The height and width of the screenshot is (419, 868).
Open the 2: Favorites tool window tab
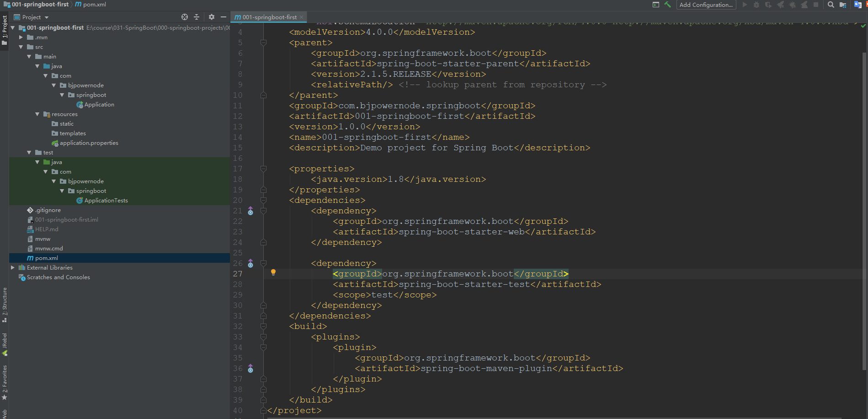[x=5, y=382]
